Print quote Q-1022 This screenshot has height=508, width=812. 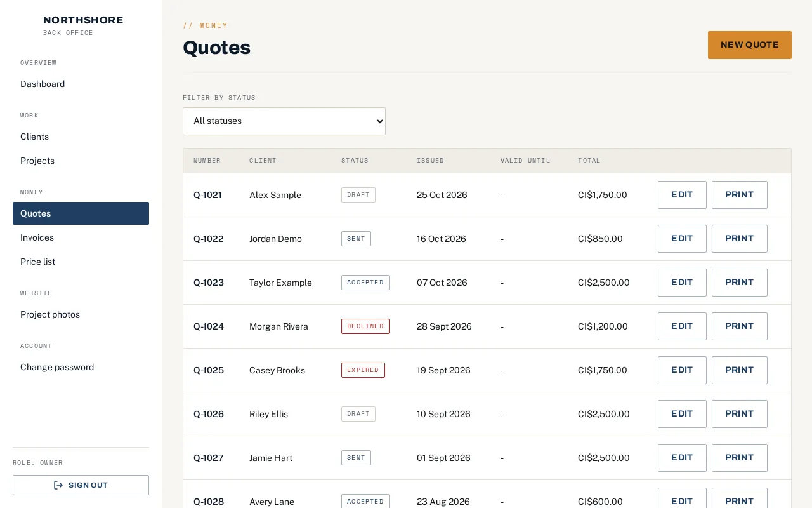click(740, 239)
